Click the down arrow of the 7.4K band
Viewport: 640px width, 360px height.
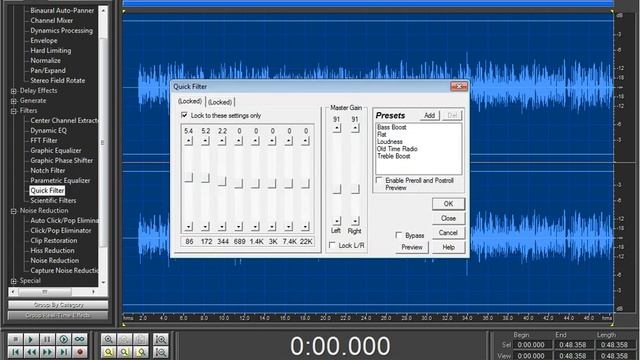(289, 226)
